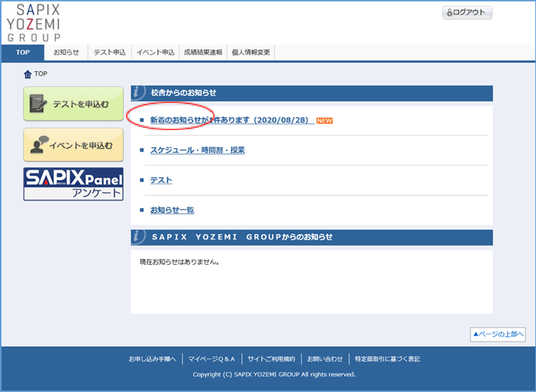Jump to top with ページの上部へ
This screenshot has height=392, width=536.
coord(498,334)
